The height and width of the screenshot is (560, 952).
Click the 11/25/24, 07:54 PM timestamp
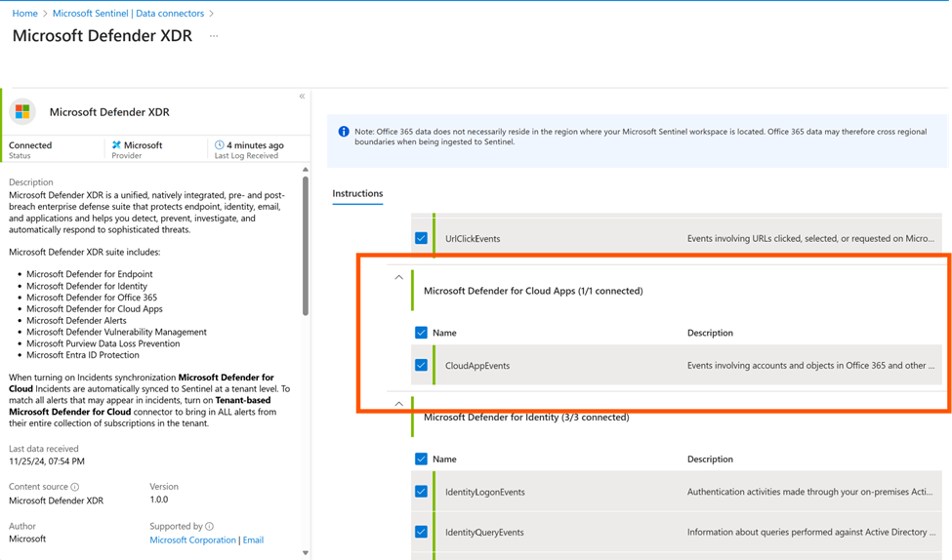pos(47,461)
